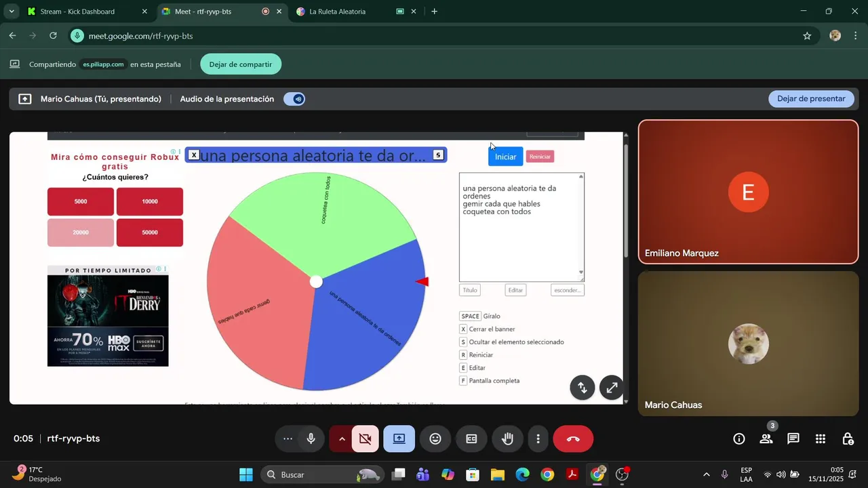Select the 10000 Robux ad option
The image size is (868, 488).
(150, 201)
